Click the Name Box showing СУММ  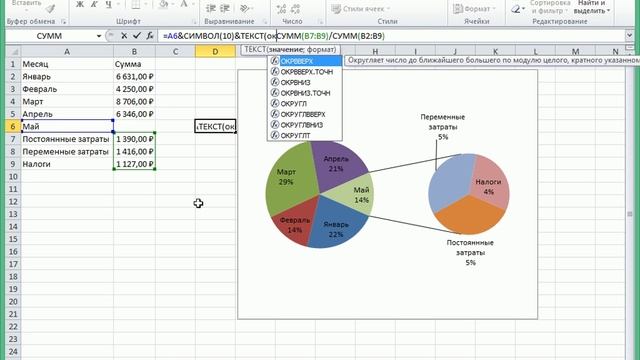[x=49, y=36]
